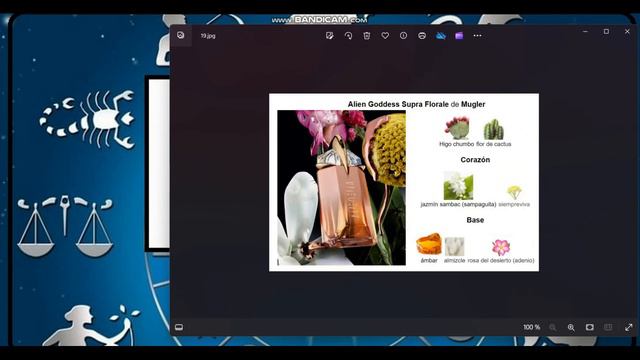Click the zoom out magnifier icon
This screenshot has width=640, height=360.
[553, 327]
